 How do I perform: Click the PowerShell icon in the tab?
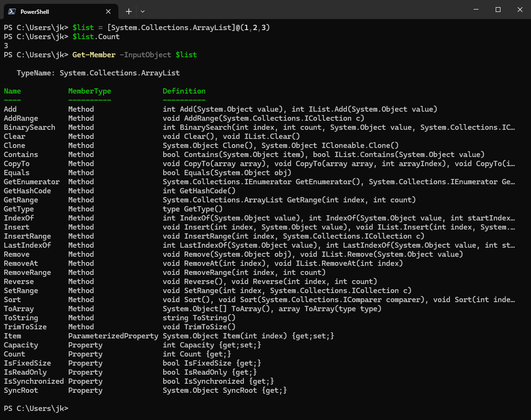click(11, 11)
